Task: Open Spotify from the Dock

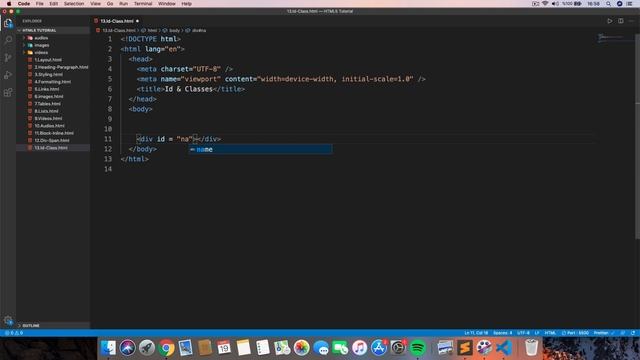Action: [418, 348]
